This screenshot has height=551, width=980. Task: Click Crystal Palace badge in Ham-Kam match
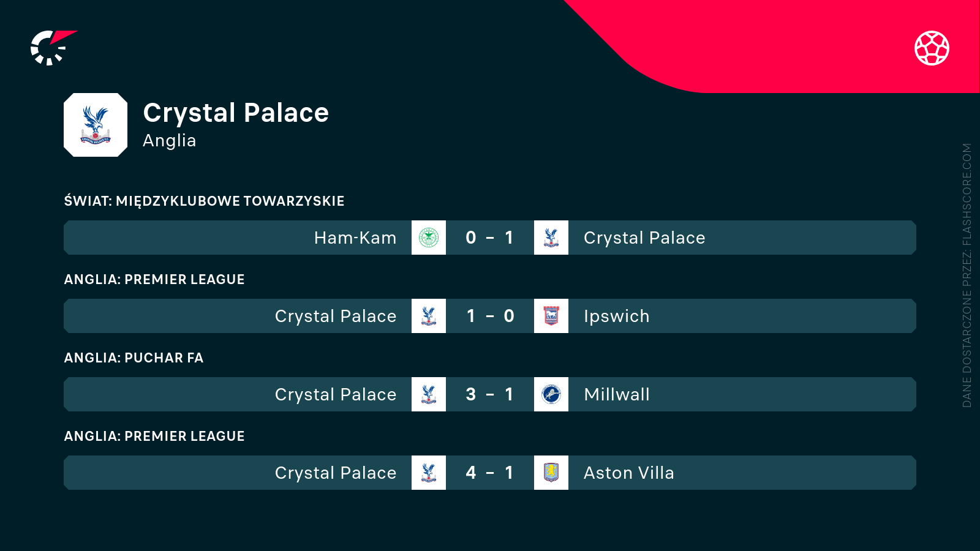coord(551,238)
